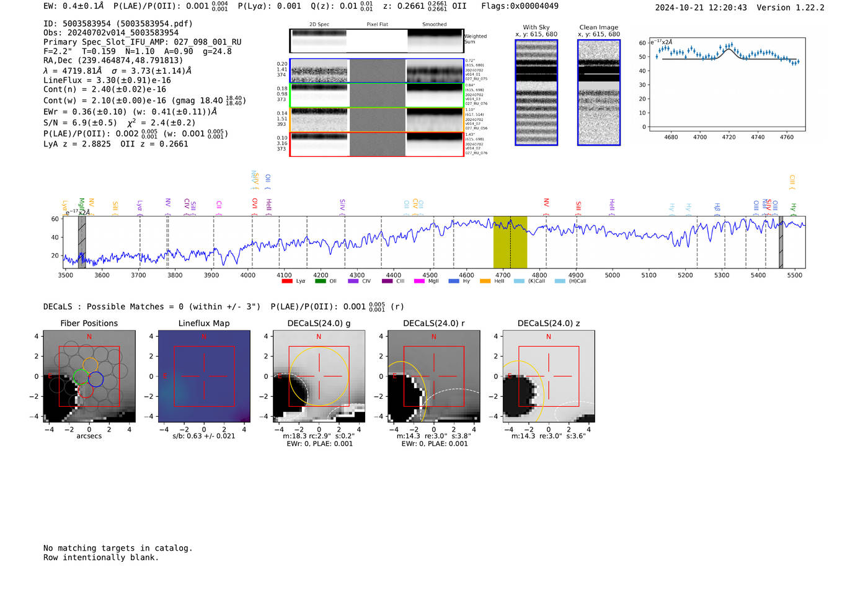Click the blue fiber circle in Fiber Positions
The width and height of the screenshot is (868, 591).
point(95,379)
